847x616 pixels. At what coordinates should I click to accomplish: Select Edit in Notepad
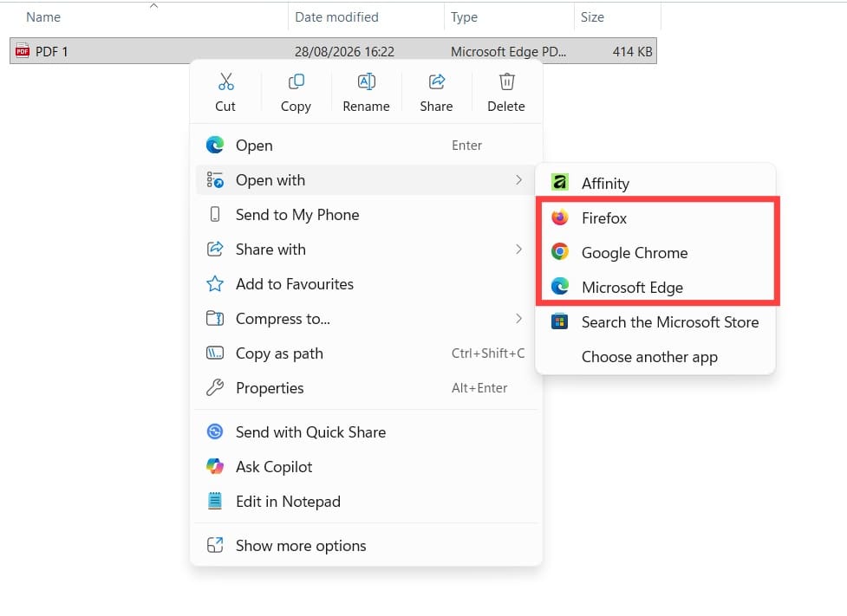coord(366,501)
